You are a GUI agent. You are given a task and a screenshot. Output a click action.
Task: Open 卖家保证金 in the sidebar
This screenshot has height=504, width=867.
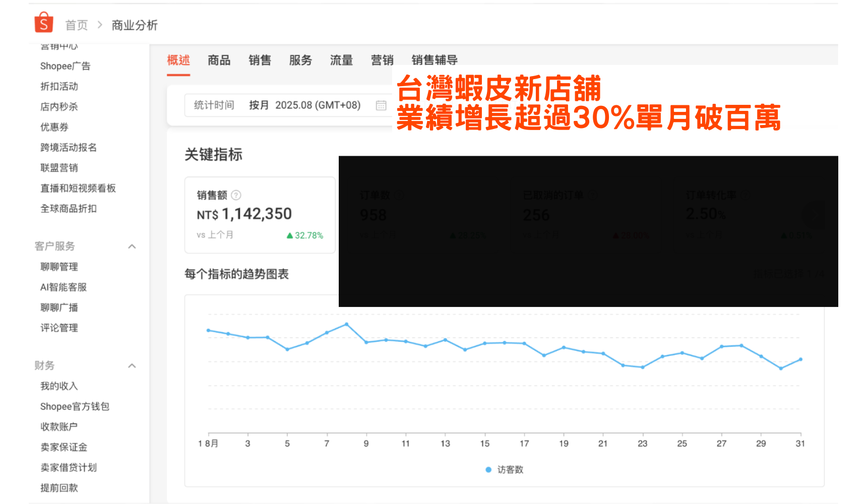pos(64,447)
